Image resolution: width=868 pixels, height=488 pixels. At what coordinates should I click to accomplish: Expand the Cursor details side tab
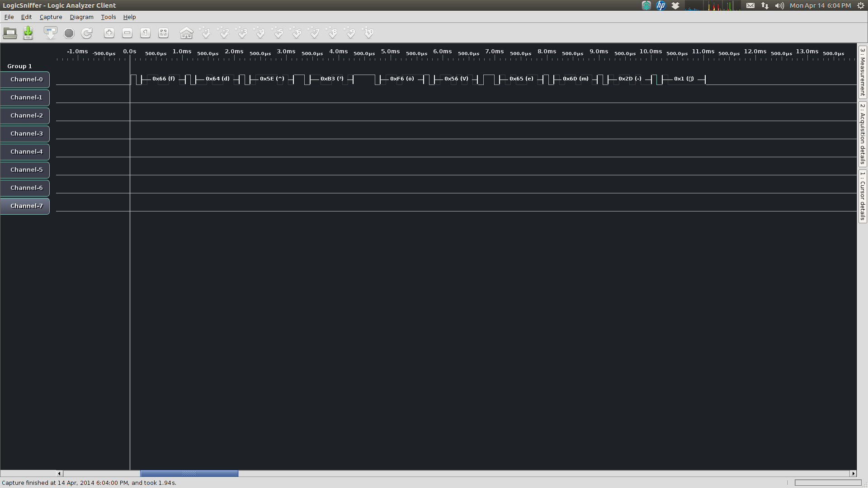(863, 196)
